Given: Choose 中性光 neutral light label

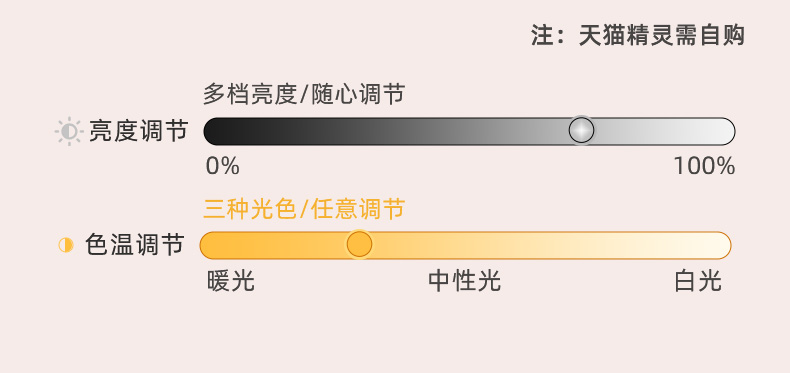Looking at the screenshot, I should tap(465, 281).
